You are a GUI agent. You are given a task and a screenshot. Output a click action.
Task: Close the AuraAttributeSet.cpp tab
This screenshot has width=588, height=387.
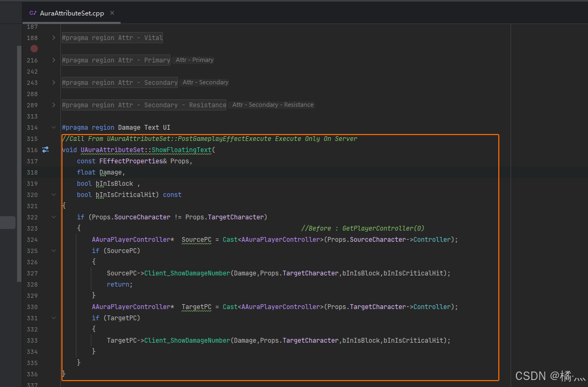click(x=112, y=13)
